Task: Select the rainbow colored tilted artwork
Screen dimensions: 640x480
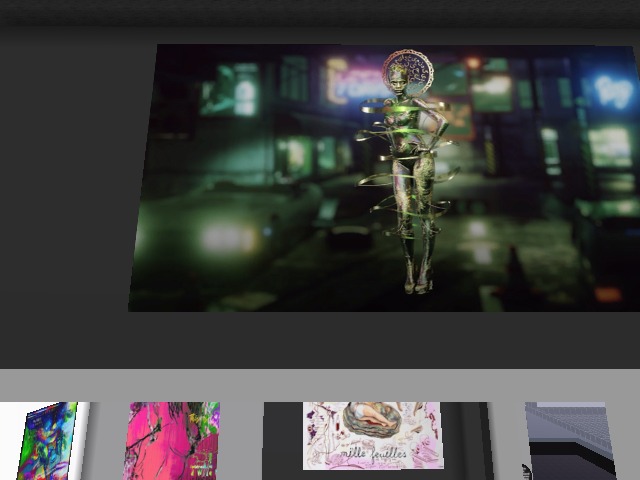Action: 48,441
